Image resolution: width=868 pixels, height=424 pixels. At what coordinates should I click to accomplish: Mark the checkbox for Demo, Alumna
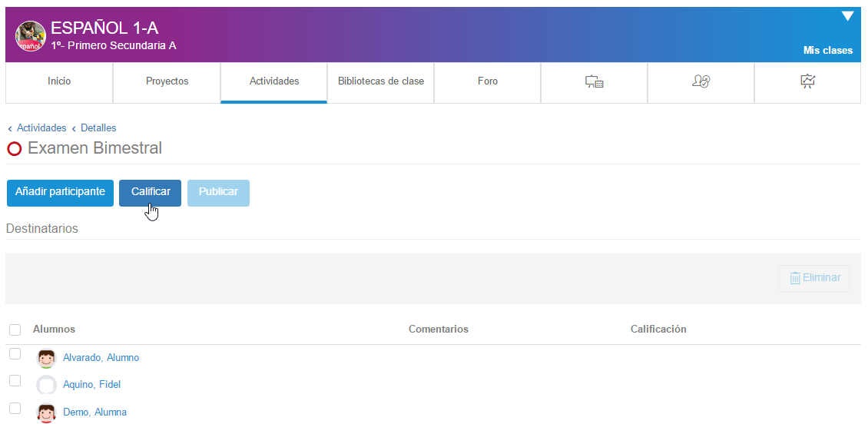tap(15, 409)
